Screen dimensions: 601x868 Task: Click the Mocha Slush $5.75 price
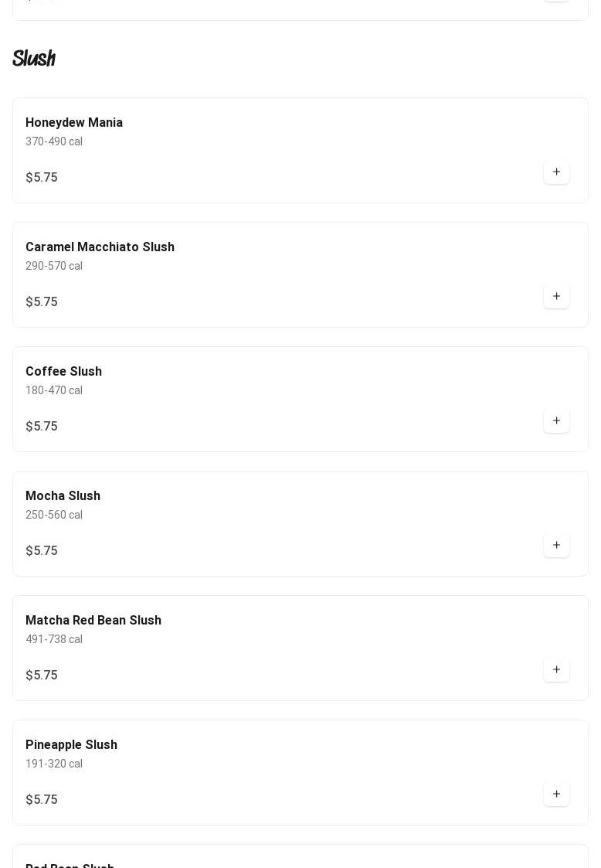coord(42,551)
